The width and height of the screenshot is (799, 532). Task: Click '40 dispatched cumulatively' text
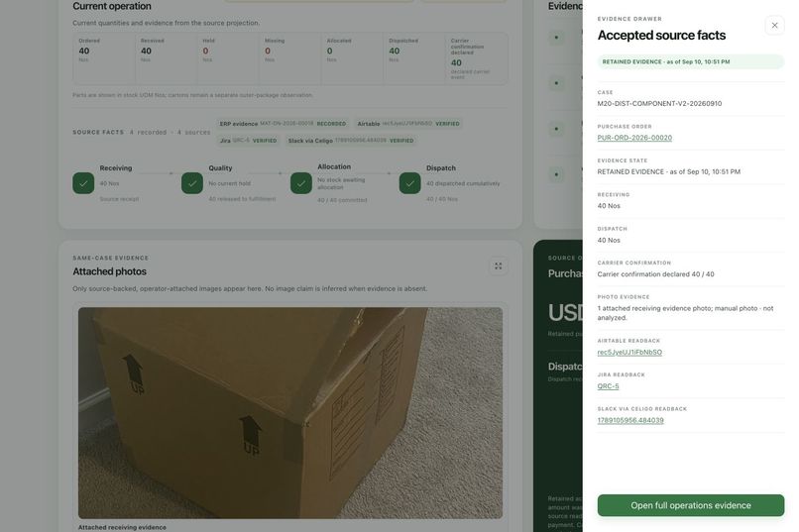click(463, 183)
